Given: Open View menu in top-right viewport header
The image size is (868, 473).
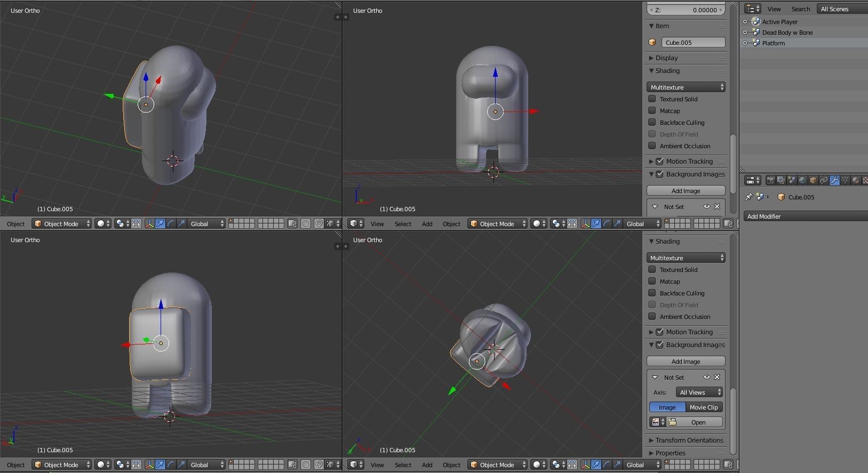Looking at the screenshot, I should (x=377, y=224).
